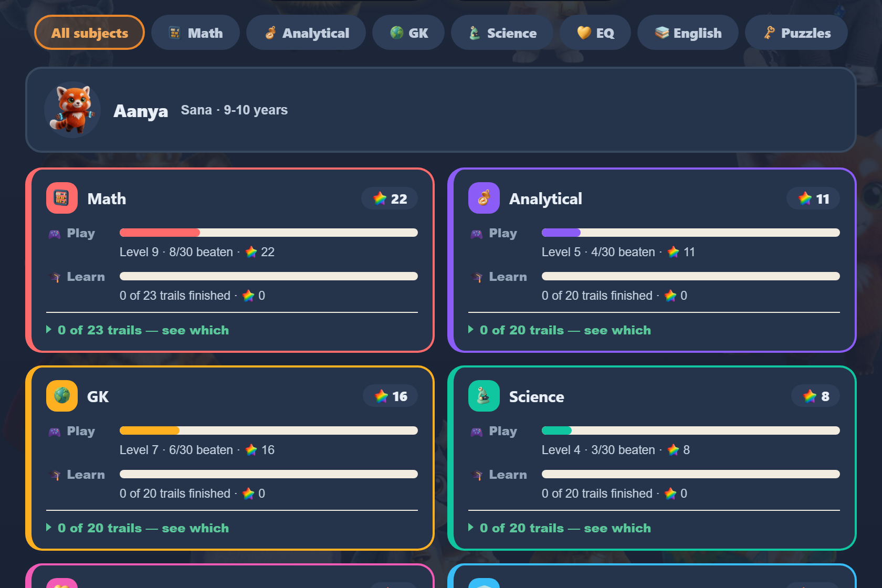
Task: Expand GK '0 of 20 trails — see which'
Action: click(138, 528)
